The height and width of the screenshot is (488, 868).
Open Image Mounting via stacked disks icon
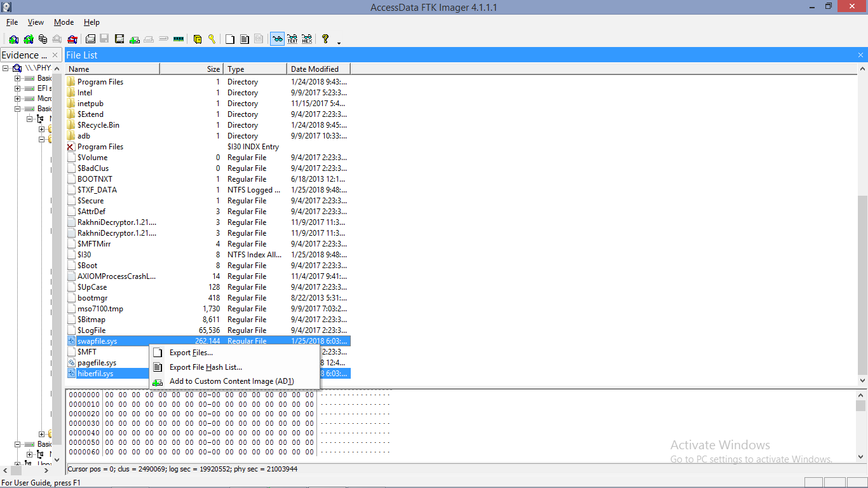tap(43, 39)
